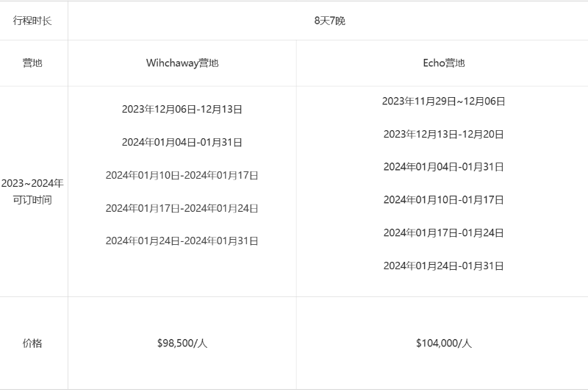Click Echo date 2023年12月13日-12月20日
The width and height of the screenshot is (588, 392).
pos(444,135)
